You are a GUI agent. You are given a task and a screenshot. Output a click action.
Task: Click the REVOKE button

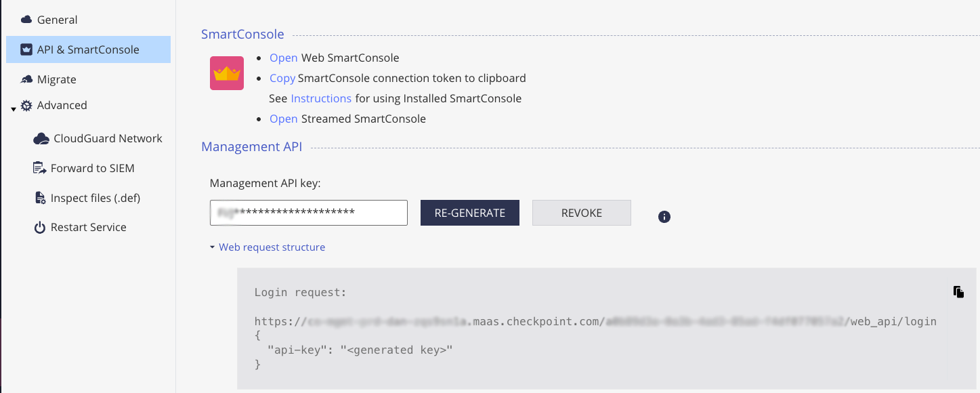coord(582,213)
